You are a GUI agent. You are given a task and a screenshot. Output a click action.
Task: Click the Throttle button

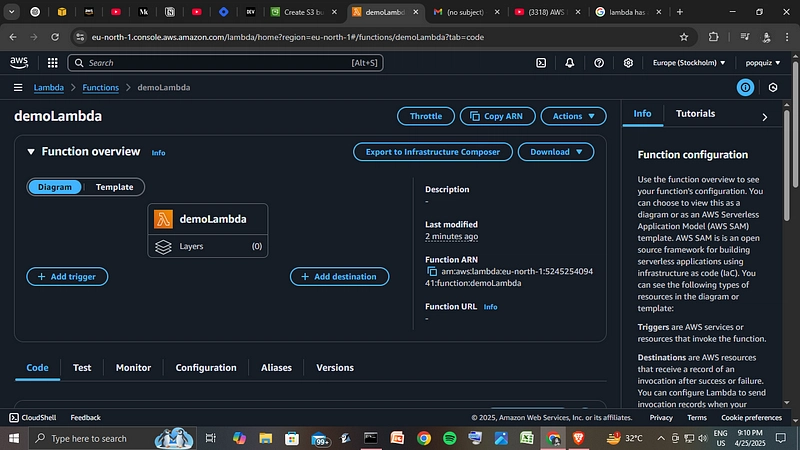point(426,116)
